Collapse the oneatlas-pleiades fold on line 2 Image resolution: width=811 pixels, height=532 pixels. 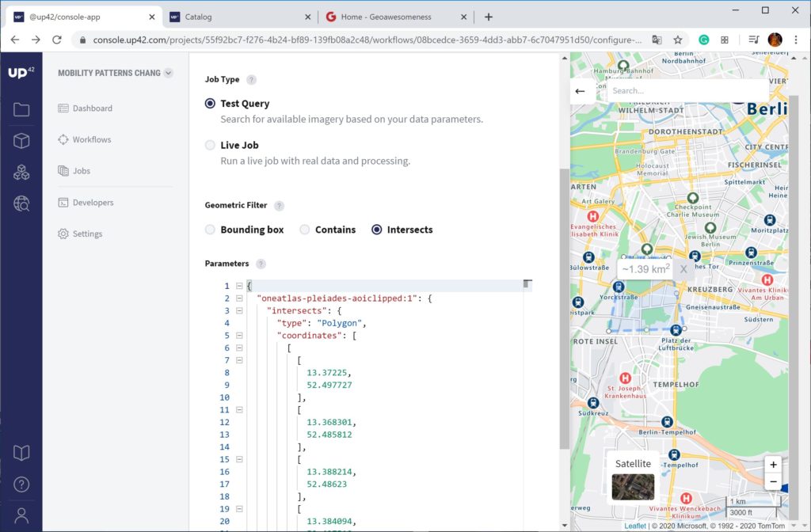pos(239,298)
